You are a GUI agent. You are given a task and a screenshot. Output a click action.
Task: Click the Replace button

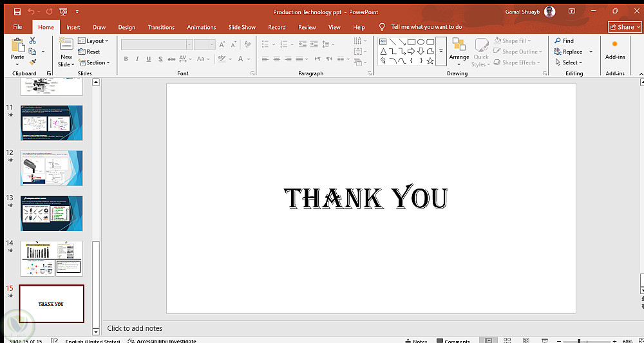point(569,51)
